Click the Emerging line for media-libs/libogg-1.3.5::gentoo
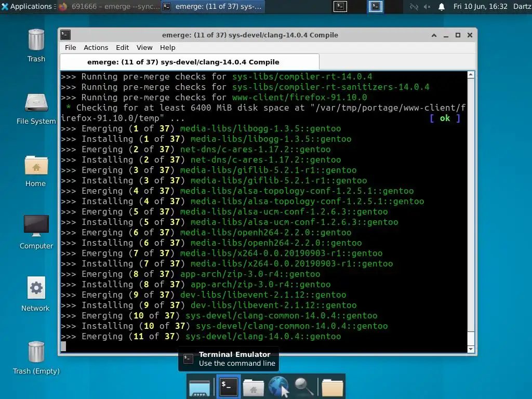This screenshot has height=399, width=532. click(201, 129)
